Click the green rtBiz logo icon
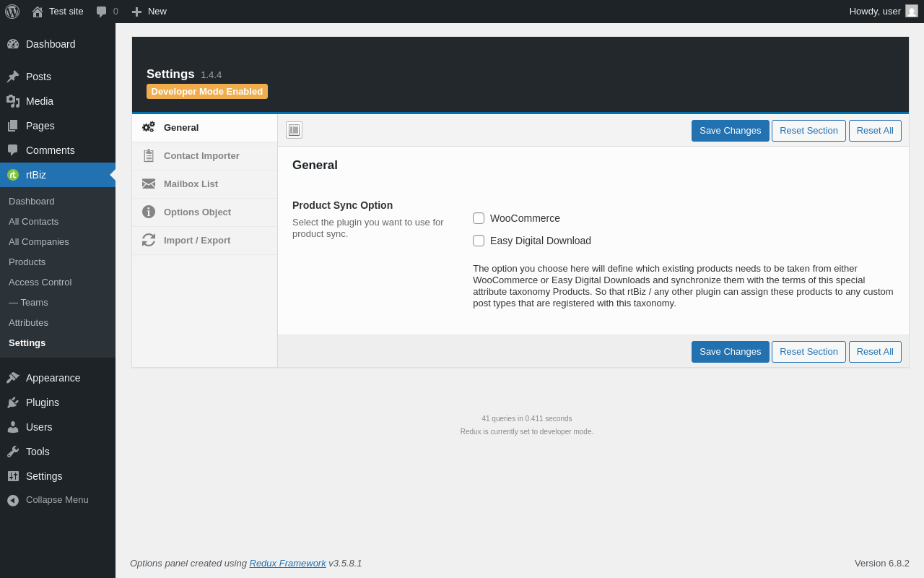Viewport: 924px width, 578px height. (x=13, y=175)
